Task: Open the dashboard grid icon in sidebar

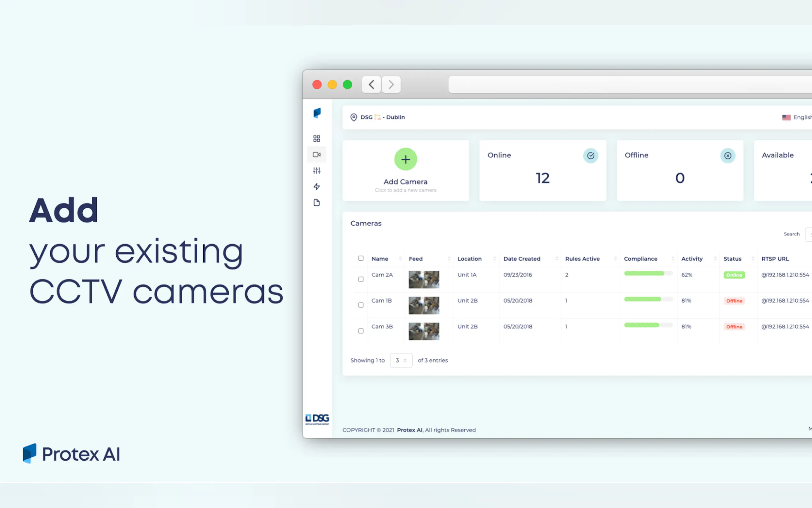Action: point(316,139)
